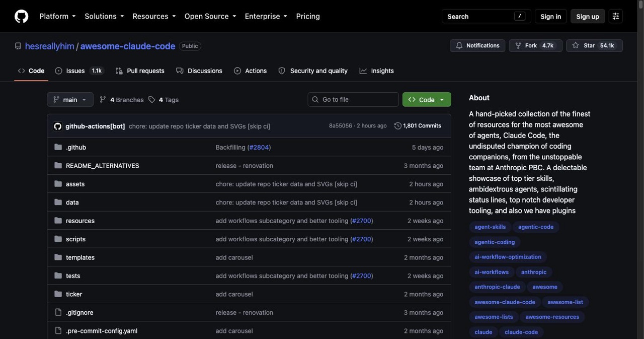Click the repository icon before hesreallyhim
Viewport: 644px width, 339px height.
(18, 46)
